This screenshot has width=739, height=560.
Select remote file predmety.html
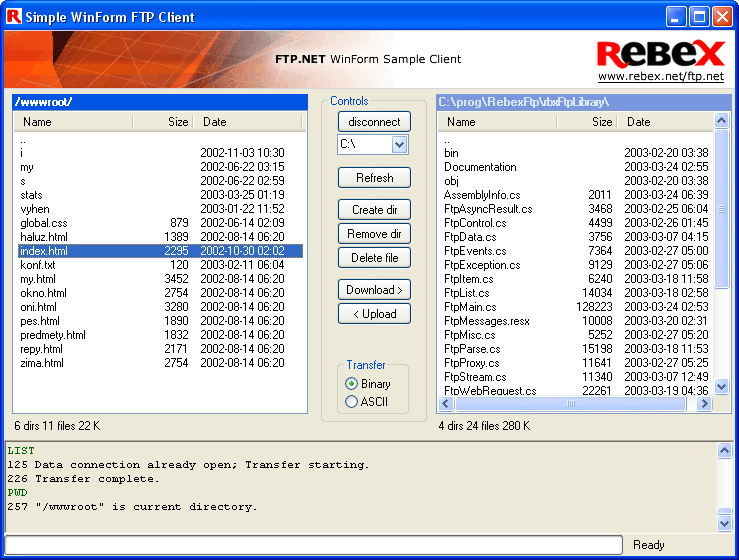tap(53, 335)
